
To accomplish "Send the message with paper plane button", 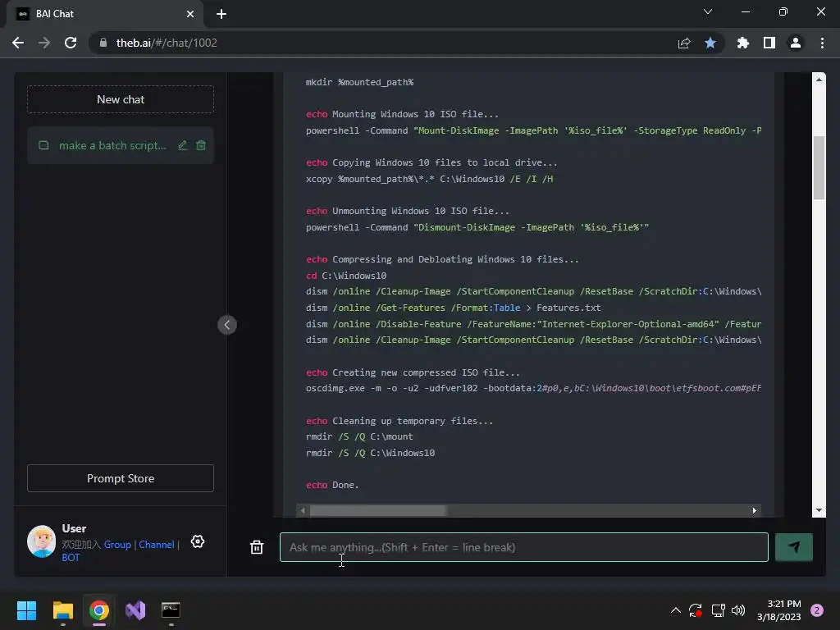I will coord(794,547).
